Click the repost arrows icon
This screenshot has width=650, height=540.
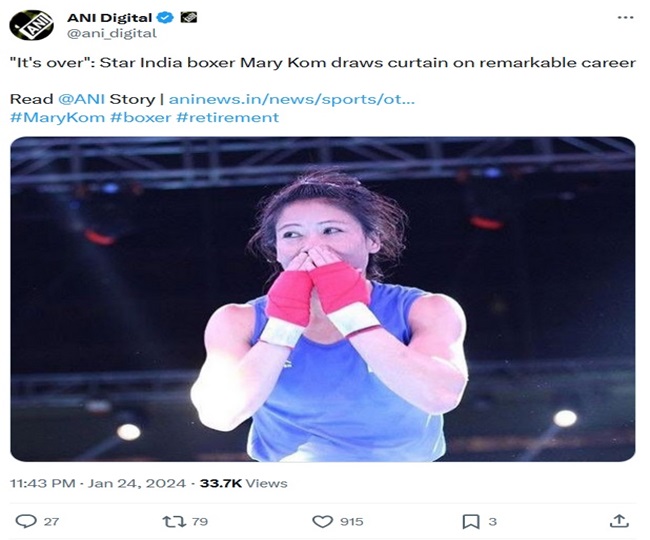[x=173, y=520]
